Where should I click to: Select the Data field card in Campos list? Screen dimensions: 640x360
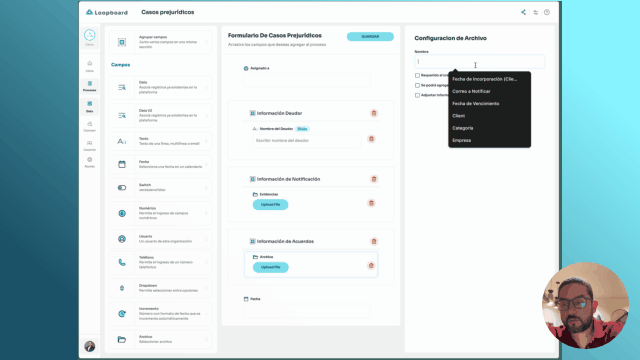[x=160, y=87]
